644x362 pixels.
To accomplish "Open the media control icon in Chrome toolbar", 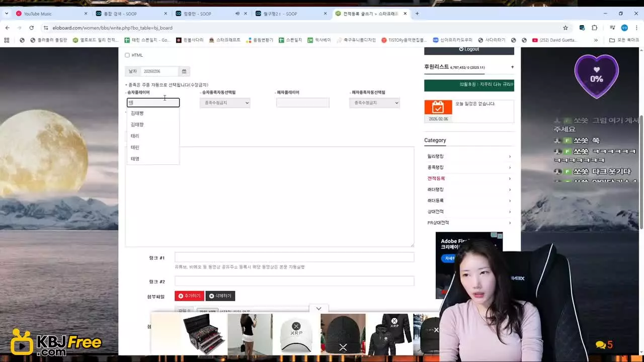I will (x=612, y=28).
